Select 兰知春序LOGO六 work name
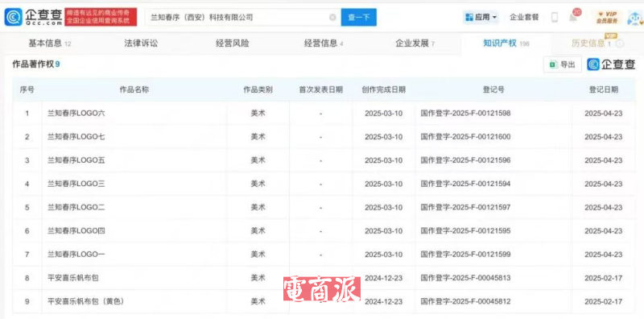 pyautogui.click(x=76, y=113)
